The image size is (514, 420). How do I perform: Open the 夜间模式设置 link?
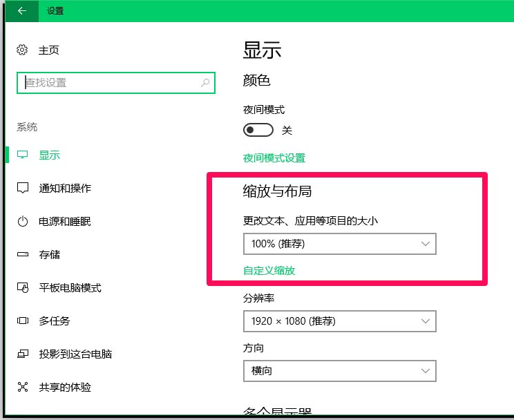274,158
